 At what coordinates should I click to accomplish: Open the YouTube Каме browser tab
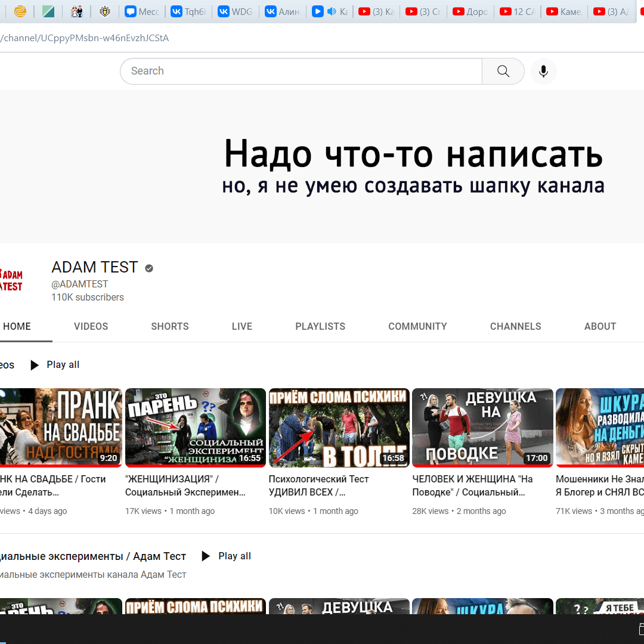[564, 11]
